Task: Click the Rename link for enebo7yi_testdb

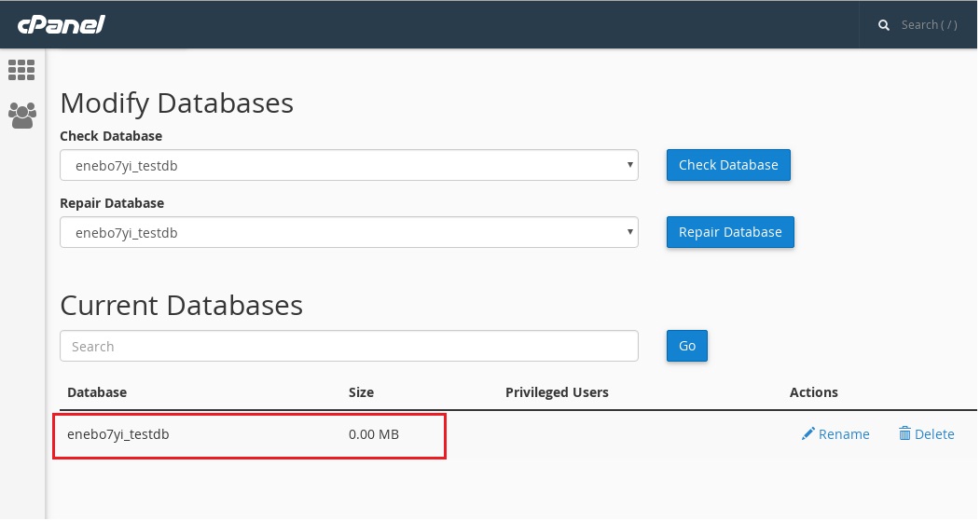Action: [844, 434]
